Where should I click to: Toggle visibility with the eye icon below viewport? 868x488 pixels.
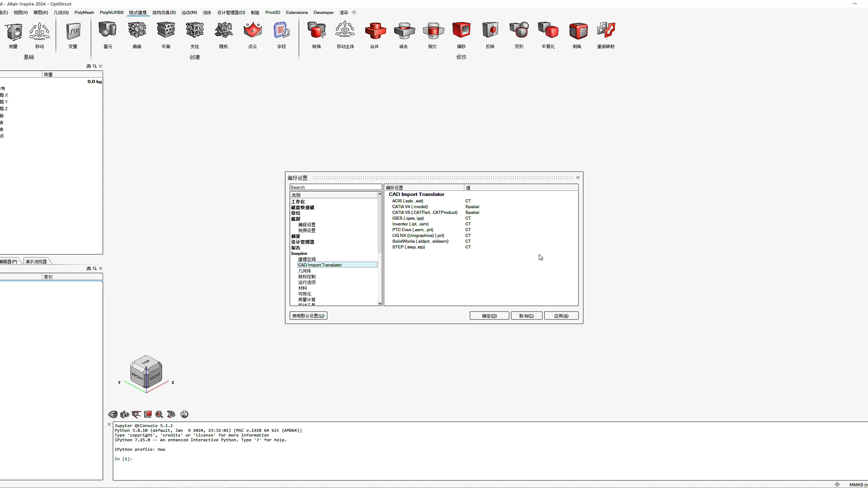113,414
